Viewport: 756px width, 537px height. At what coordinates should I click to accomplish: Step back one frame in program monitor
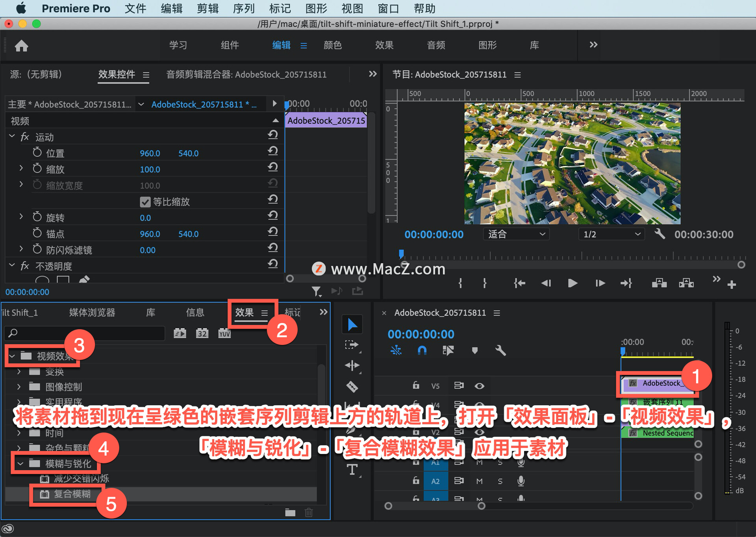coord(546,283)
